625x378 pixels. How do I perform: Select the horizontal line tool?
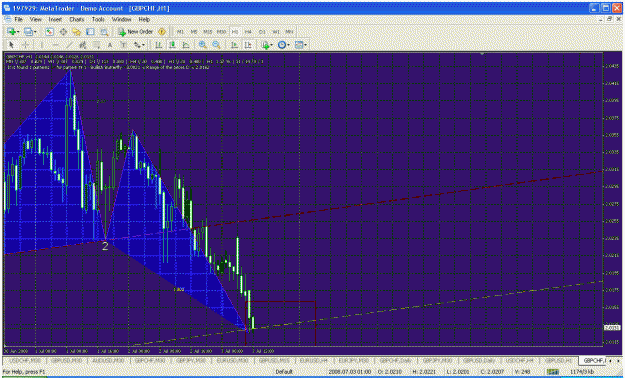pos(55,45)
